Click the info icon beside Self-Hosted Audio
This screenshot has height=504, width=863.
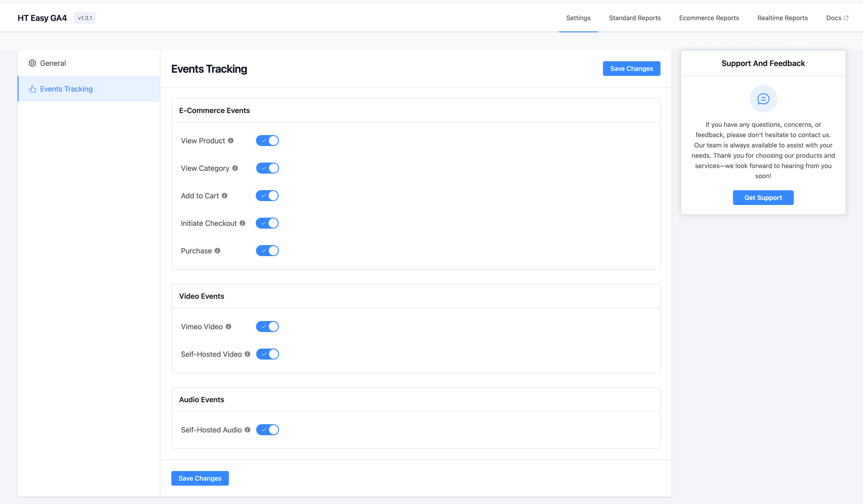tap(247, 430)
